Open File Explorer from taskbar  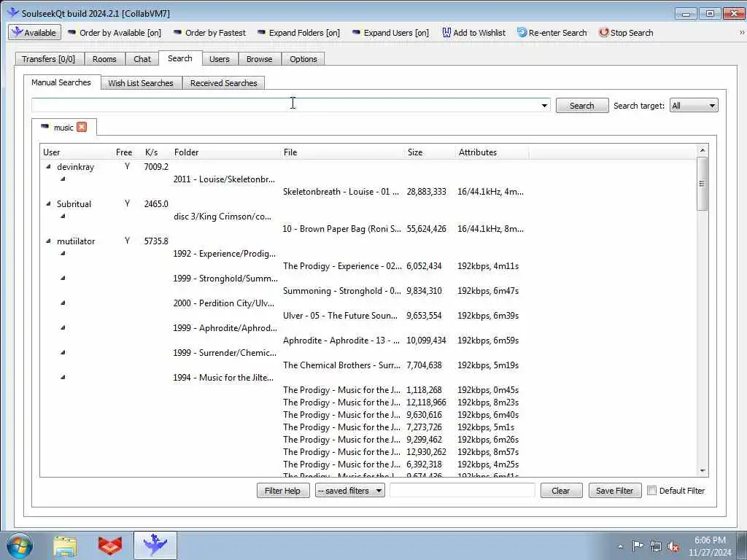pos(65,545)
